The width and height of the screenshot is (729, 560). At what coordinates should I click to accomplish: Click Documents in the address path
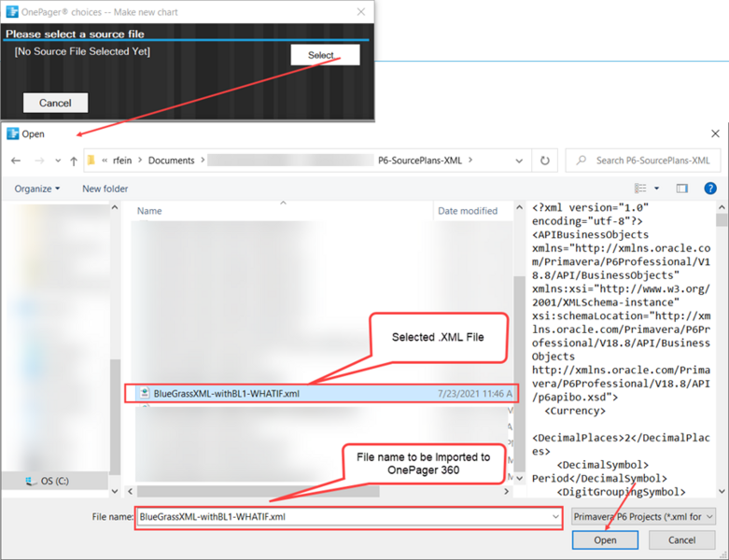pyautogui.click(x=171, y=161)
